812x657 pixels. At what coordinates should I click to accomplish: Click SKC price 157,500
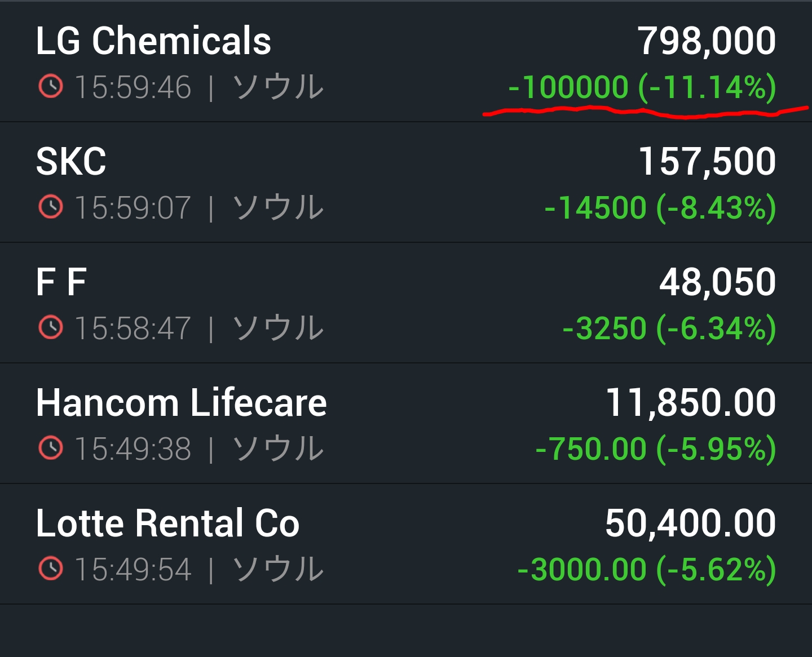tap(707, 162)
